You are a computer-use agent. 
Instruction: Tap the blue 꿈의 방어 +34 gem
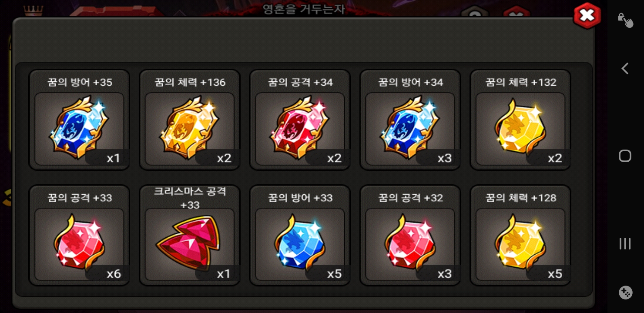click(410, 129)
